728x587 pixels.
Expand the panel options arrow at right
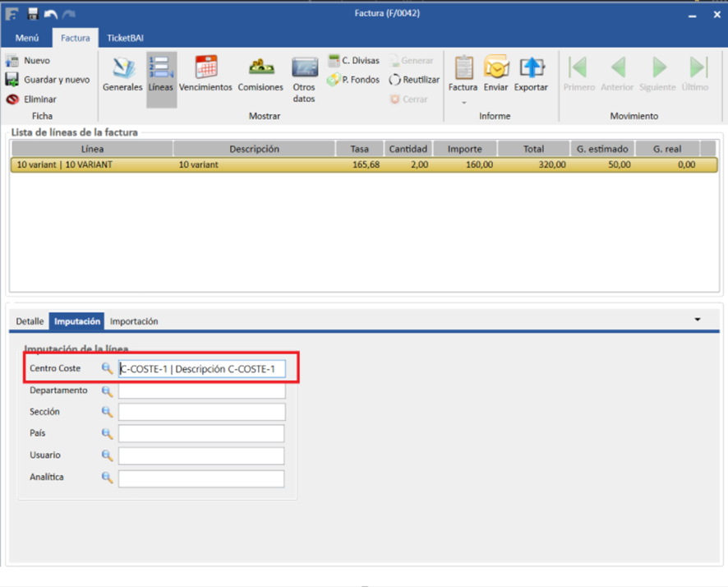coord(698,320)
